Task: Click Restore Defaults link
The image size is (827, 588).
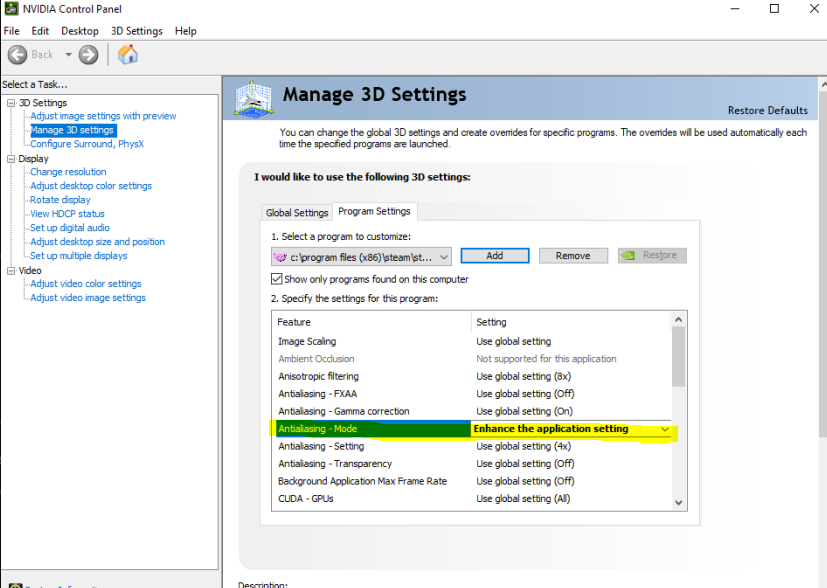Action: [x=767, y=110]
